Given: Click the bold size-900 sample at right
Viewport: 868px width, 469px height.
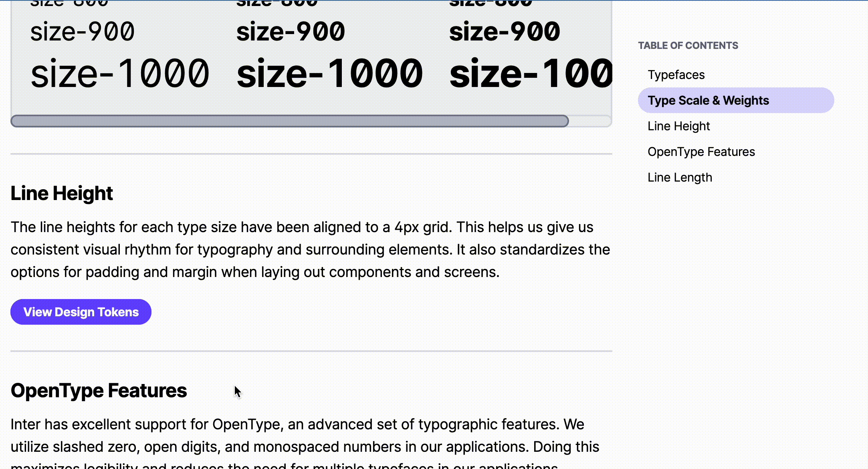Looking at the screenshot, I should [505, 32].
